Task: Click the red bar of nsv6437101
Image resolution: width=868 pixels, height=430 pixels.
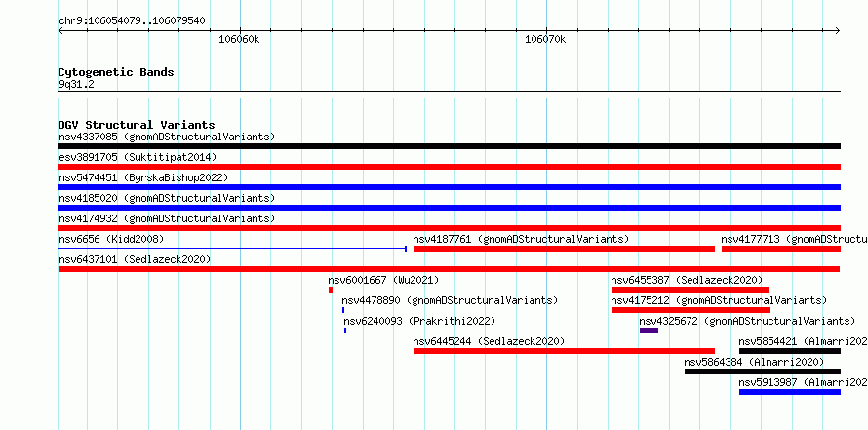Action: tap(449, 269)
